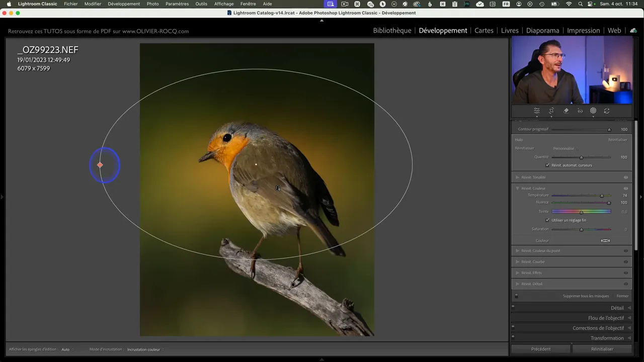This screenshot has width=644, height=362.
Task: Open the Mode d'incrustation dropdown
Action: pos(145,349)
